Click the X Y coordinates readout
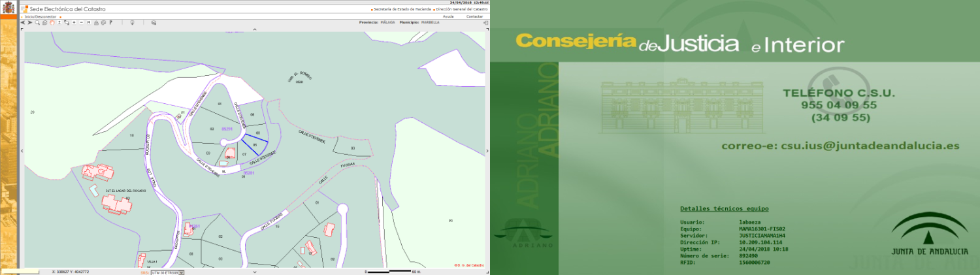 (x=71, y=272)
